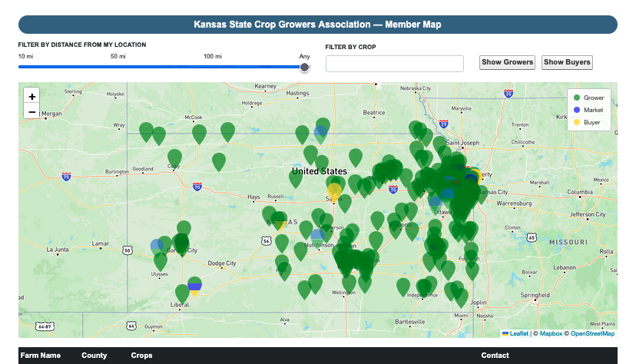Click the 'Any' slider label
Viewport: 636px width, 364px height.
tap(305, 56)
